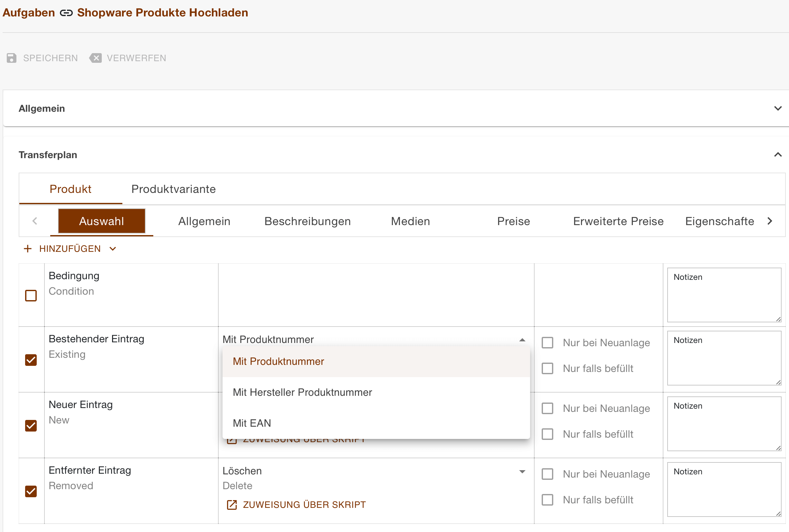Click the Notizen field in Bestehender Eintrag row
This screenshot has width=789, height=532.
pos(724,358)
